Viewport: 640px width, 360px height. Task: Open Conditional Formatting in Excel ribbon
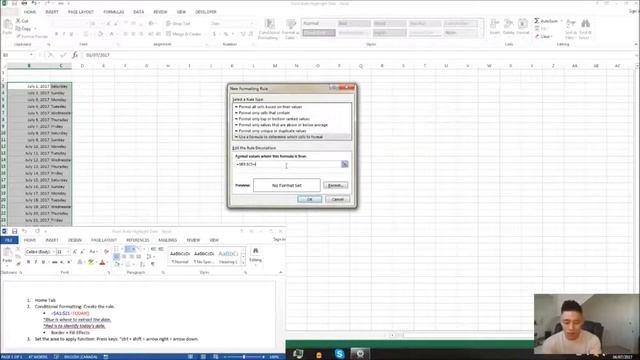269,29
